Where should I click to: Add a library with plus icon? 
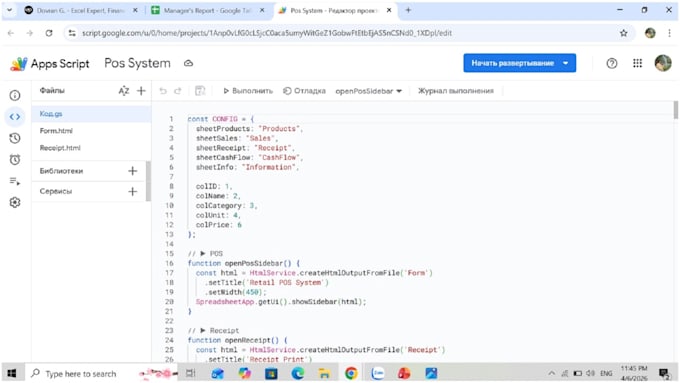coord(133,171)
